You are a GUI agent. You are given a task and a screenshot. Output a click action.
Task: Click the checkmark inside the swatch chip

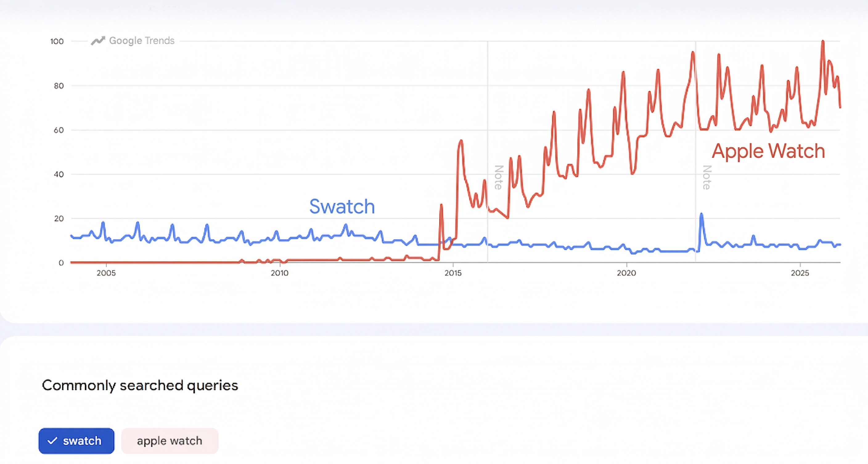(53, 441)
